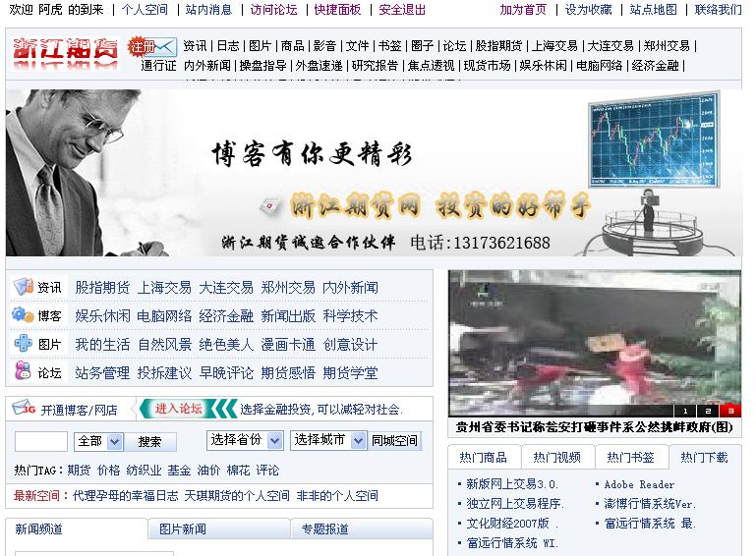The width and height of the screenshot is (756, 556).
Task: Open 站内消息 in the top bar
Action: (x=208, y=10)
